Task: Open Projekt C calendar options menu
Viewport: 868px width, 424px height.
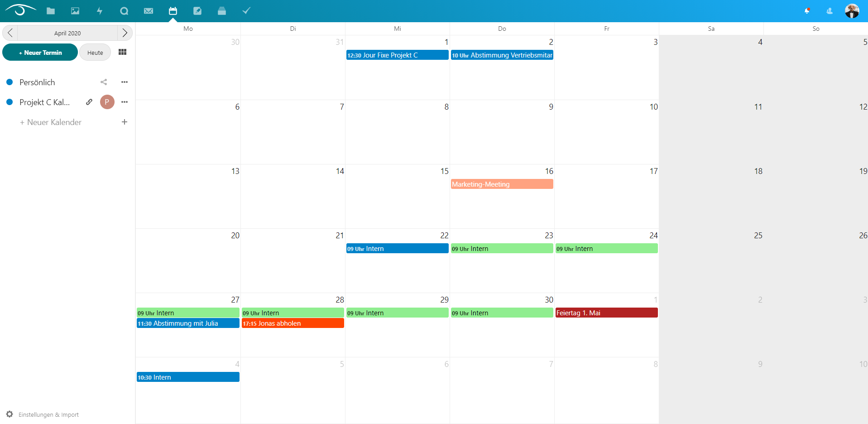Action: (x=125, y=102)
